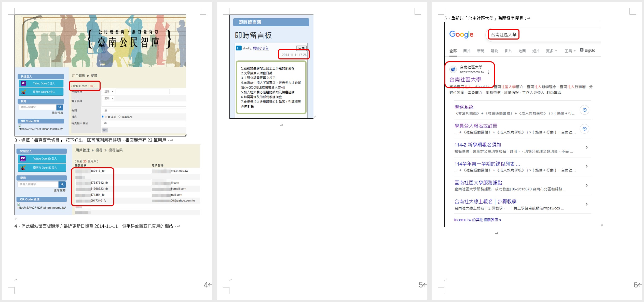Open the three-dot menu beside https://tncomu.tw

488,72
